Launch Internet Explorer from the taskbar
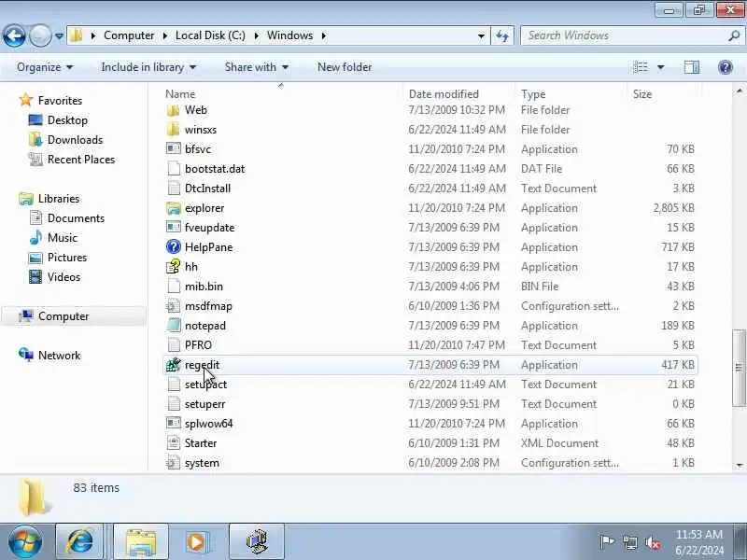The height and width of the screenshot is (560, 747). [80, 542]
